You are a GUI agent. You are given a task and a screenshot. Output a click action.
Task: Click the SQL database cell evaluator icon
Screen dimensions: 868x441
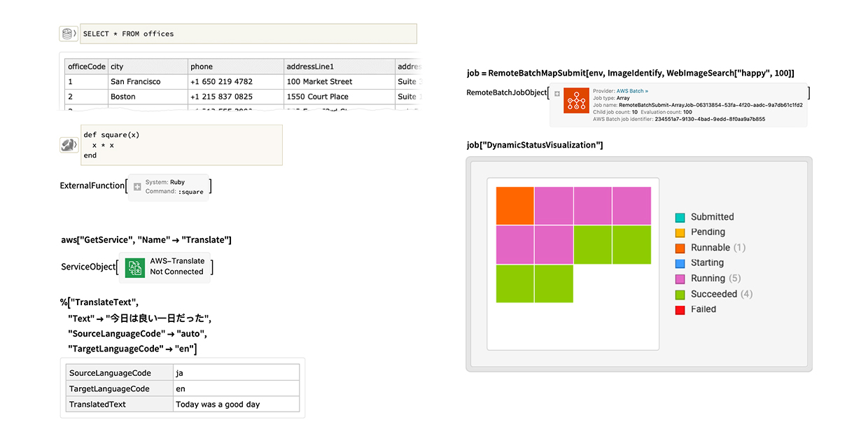(68, 33)
